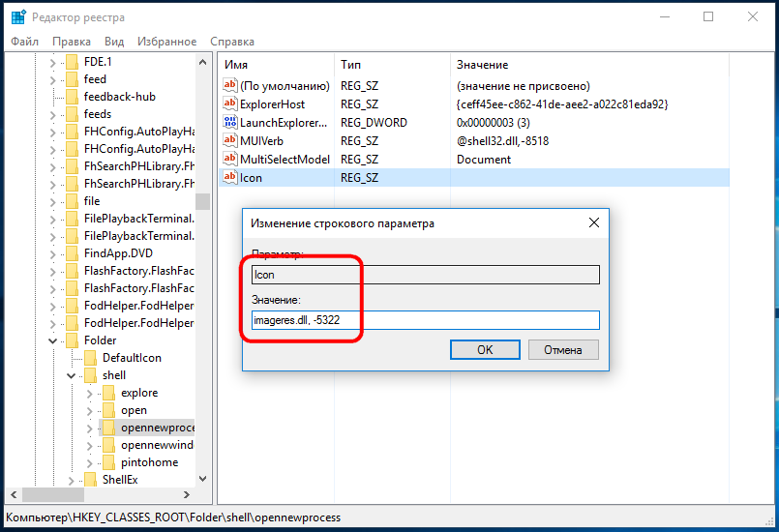Open the Файл menu
Viewport: 779px width, 532px height.
click(x=24, y=42)
